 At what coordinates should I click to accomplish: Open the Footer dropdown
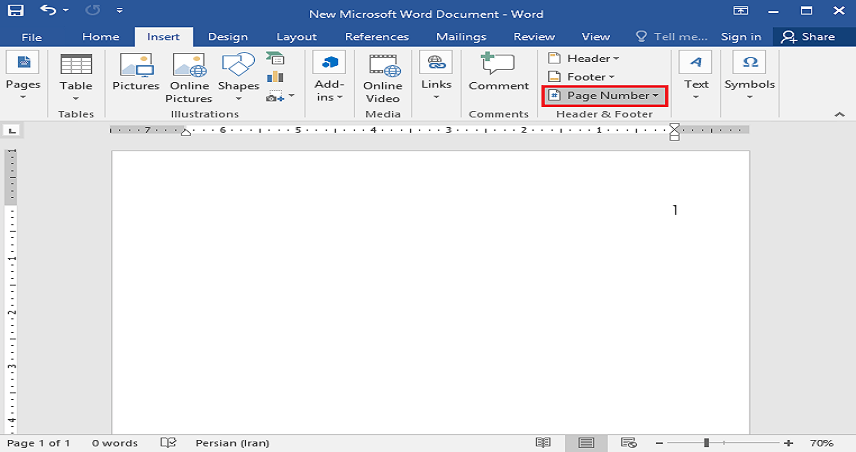point(581,76)
